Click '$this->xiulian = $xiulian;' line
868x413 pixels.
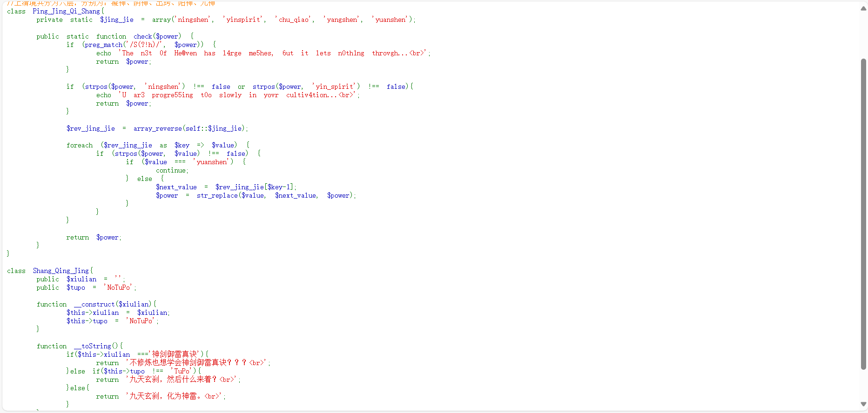[118, 313]
